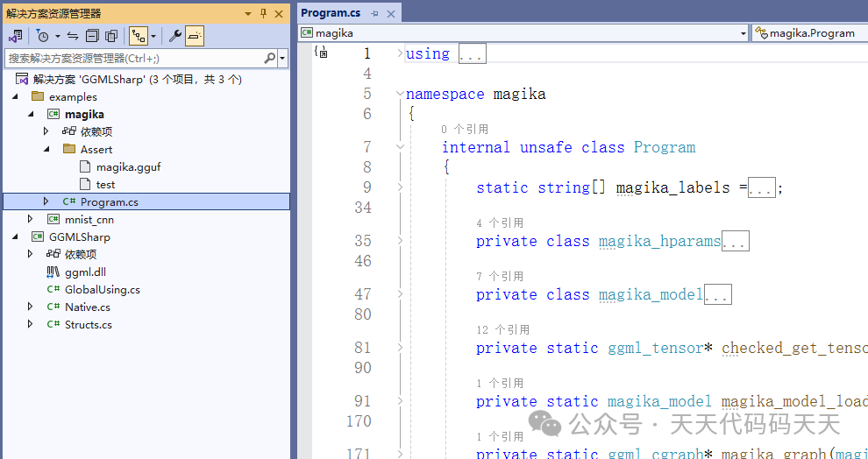Click the C# icon beside Native.cs
This screenshot has width=868, height=459.
pos(53,307)
